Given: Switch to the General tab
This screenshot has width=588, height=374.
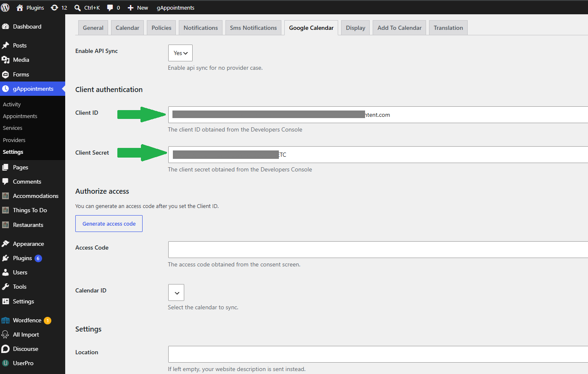Looking at the screenshot, I should tap(93, 28).
